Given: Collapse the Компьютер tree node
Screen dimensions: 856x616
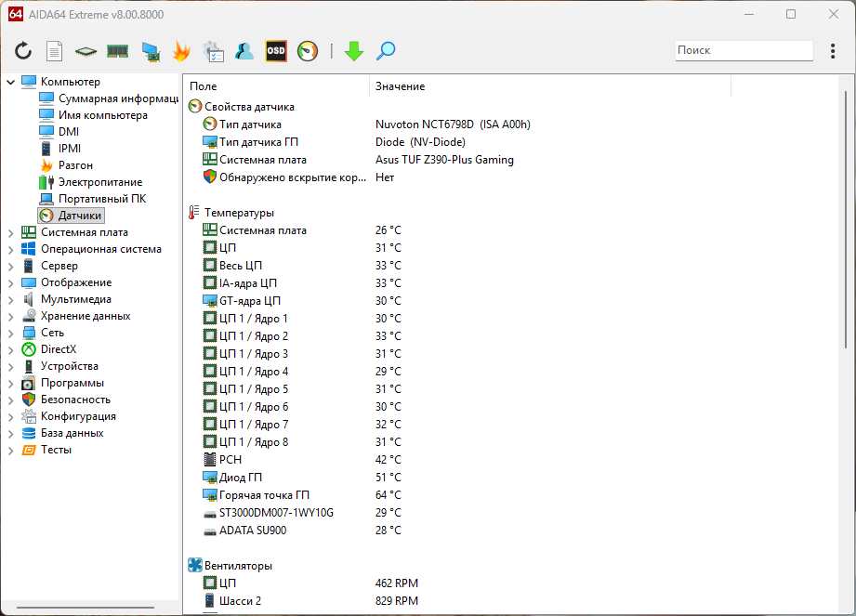Looking at the screenshot, I should point(10,82).
